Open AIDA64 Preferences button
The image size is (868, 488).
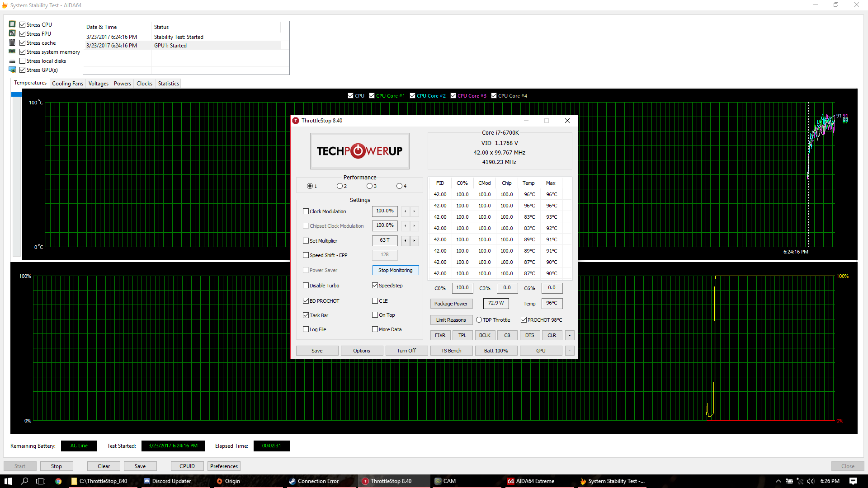click(224, 466)
